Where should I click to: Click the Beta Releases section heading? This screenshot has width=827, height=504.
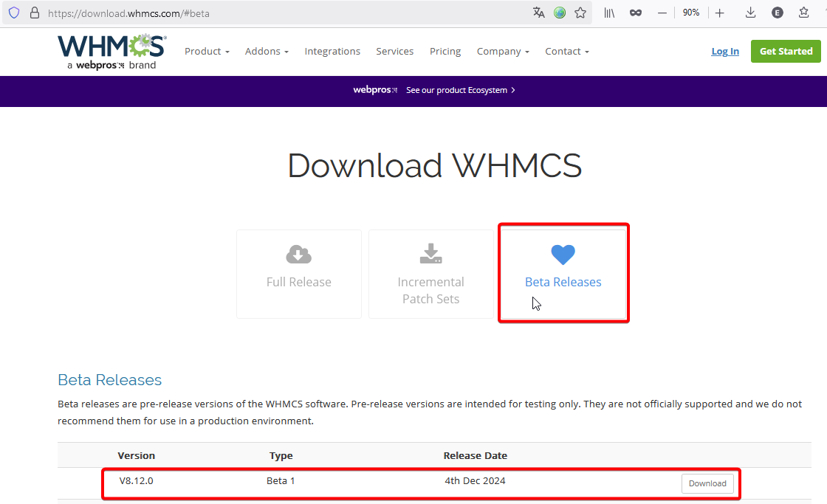110,379
